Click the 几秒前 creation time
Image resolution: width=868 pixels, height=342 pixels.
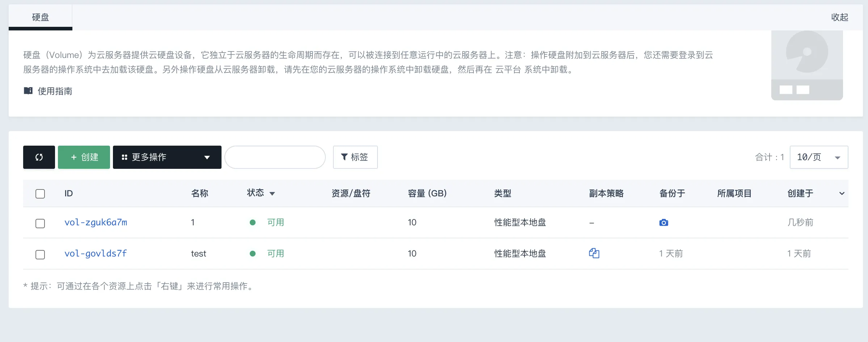coord(800,222)
